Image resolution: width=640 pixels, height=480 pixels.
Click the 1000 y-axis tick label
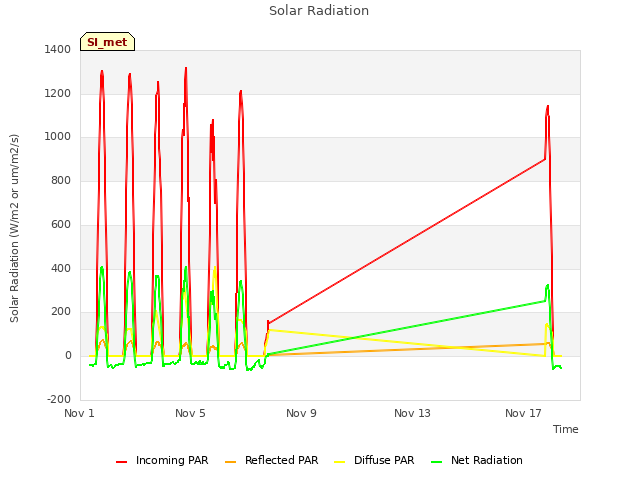[58, 137]
